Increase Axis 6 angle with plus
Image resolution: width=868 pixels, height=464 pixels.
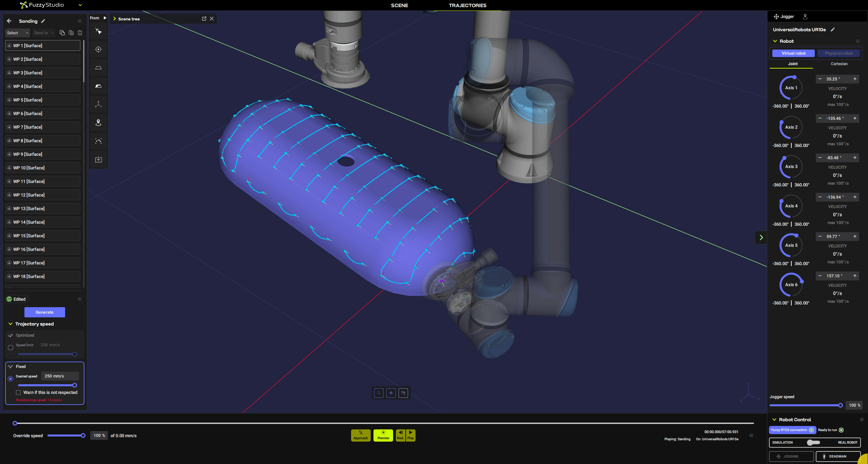[x=855, y=276]
